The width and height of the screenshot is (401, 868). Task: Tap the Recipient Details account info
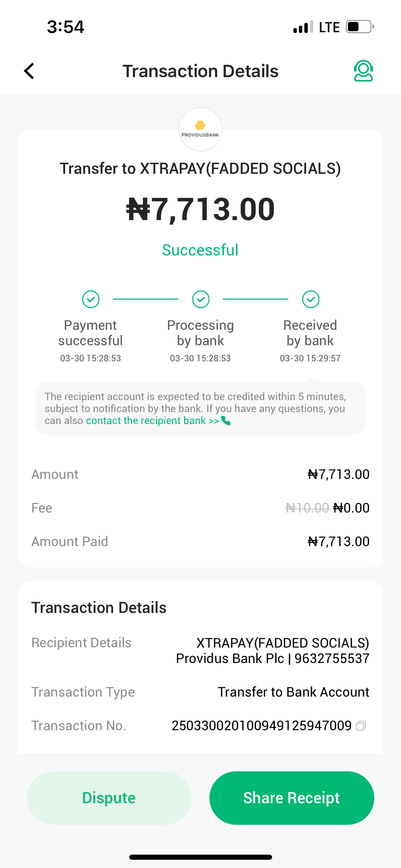pos(272,651)
